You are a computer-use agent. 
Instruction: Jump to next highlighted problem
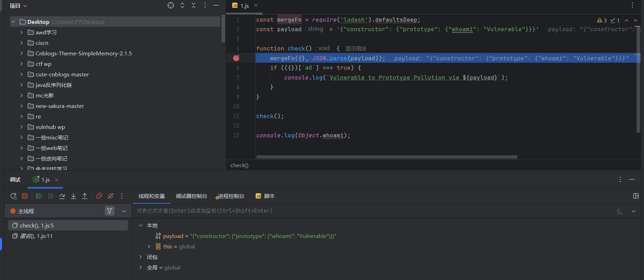[x=636, y=20]
